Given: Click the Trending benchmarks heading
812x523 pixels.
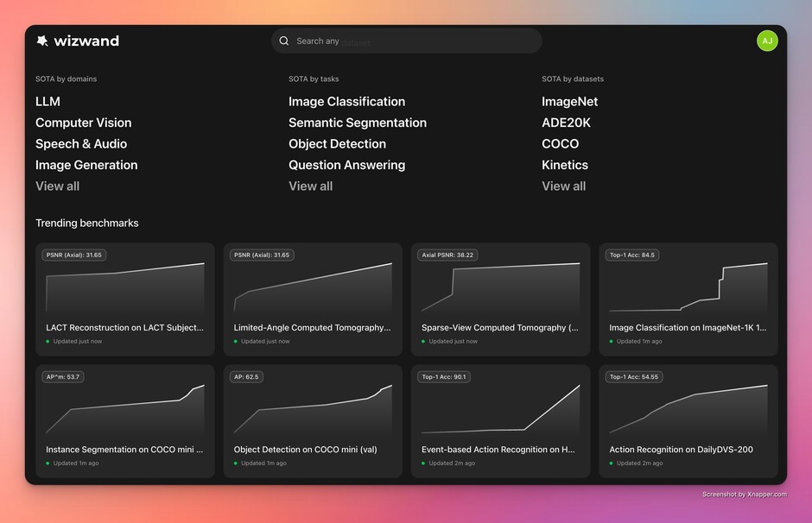Looking at the screenshot, I should [87, 223].
